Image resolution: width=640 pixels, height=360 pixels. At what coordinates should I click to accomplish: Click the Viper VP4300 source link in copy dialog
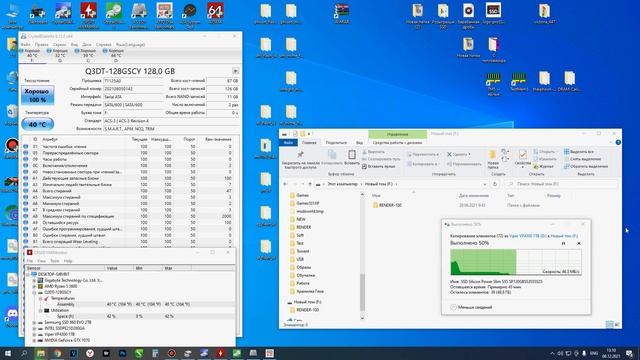click(x=528, y=236)
